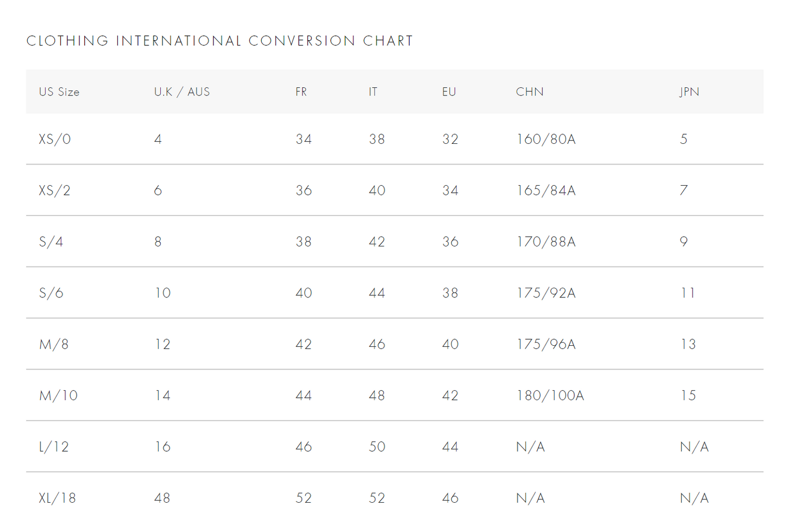Select the M/10 row label
The height and width of the screenshot is (532, 785).
point(58,396)
